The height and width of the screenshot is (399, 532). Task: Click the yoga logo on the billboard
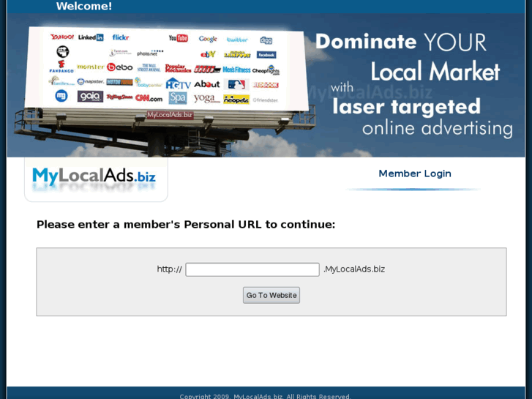pyautogui.click(x=207, y=99)
